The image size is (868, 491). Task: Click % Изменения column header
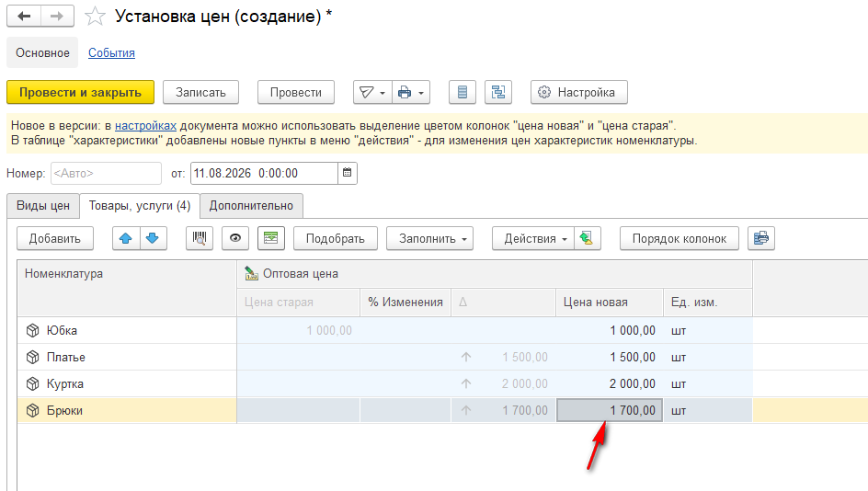(x=405, y=303)
